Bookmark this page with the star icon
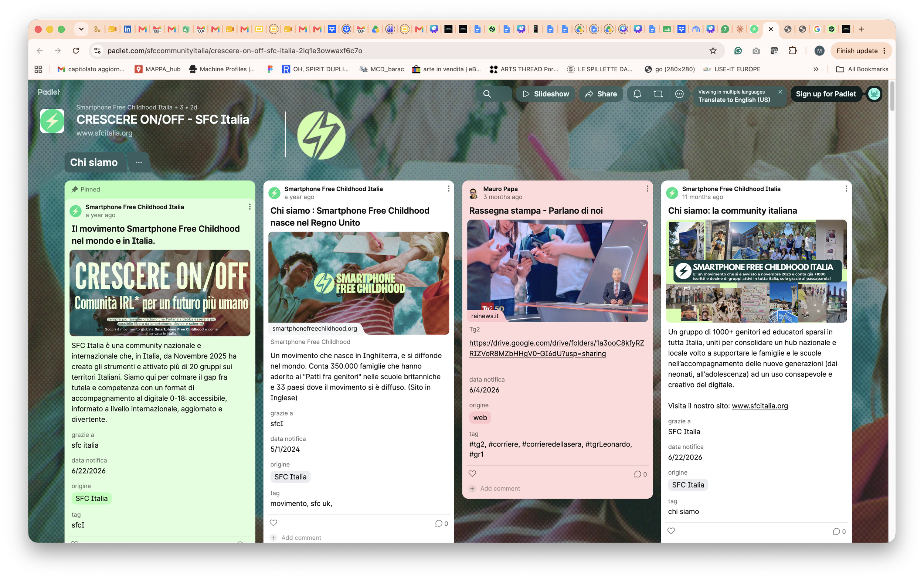 click(x=713, y=51)
